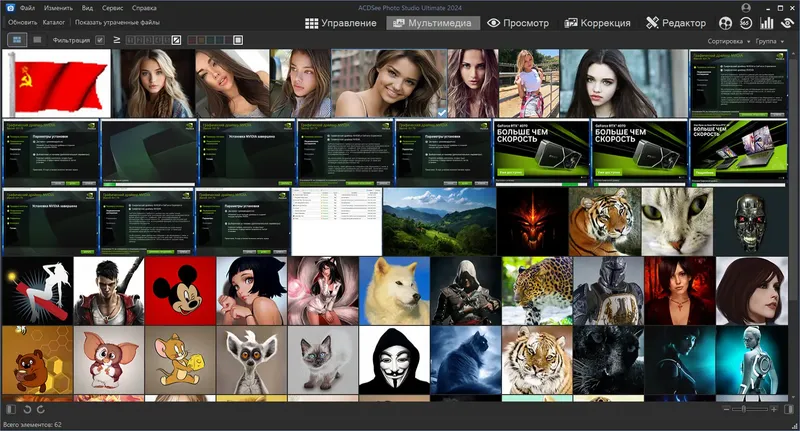Open the People mode face icon
Image resolution: width=800 pixels, height=431 pixels.
click(x=725, y=23)
